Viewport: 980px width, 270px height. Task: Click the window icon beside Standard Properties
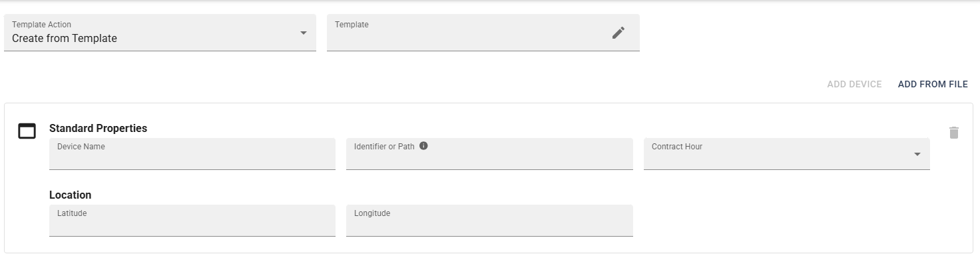pyautogui.click(x=27, y=131)
